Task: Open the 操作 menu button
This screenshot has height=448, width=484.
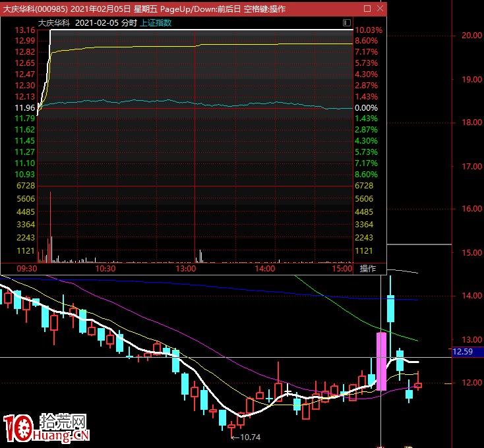Action: [368, 269]
